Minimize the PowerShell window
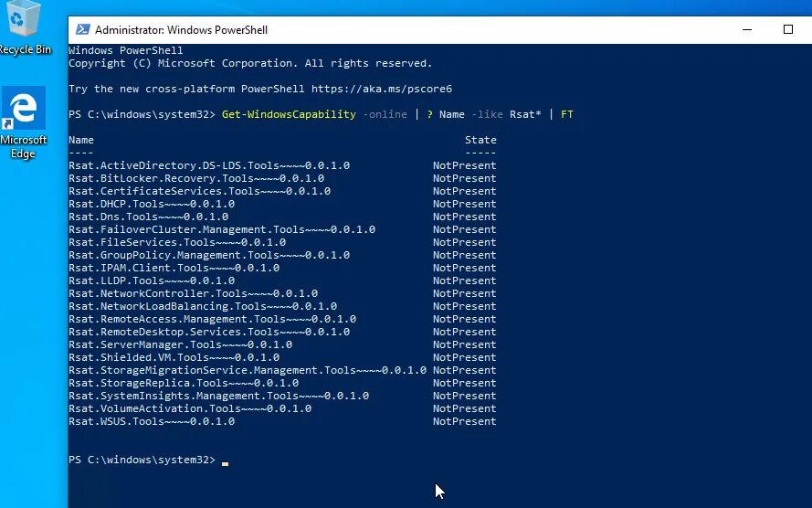Screen dimensions: 812x508 coord(747,29)
